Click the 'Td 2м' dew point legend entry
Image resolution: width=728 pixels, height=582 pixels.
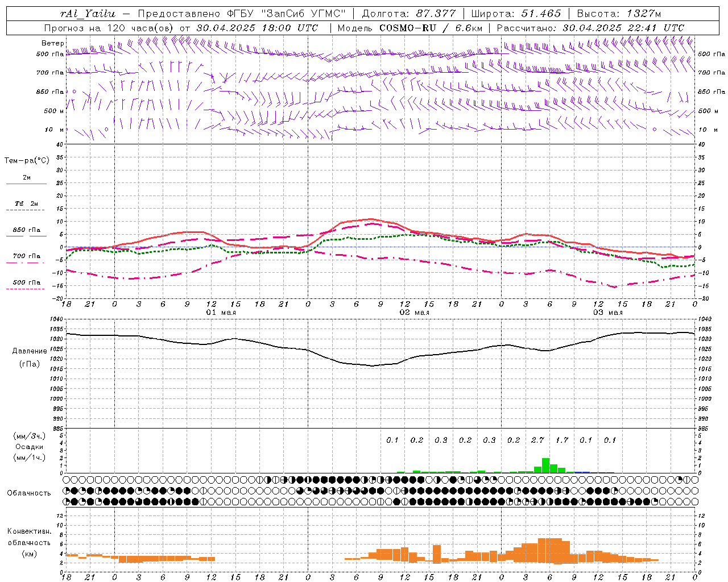pos(27,203)
